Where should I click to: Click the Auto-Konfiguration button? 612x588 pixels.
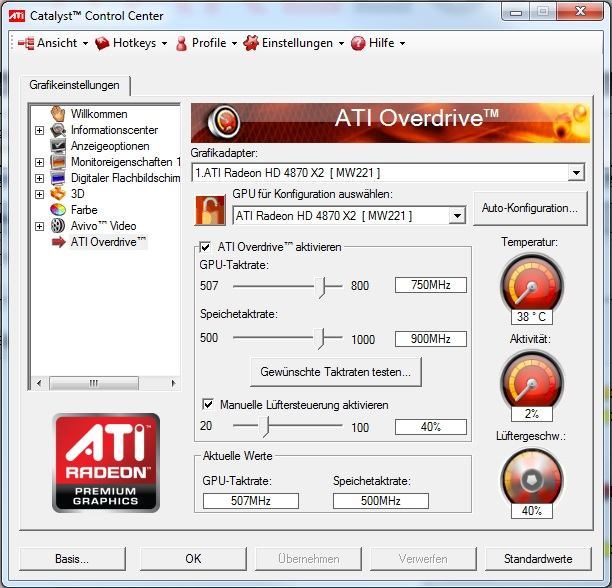pyautogui.click(x=530, y=208)
